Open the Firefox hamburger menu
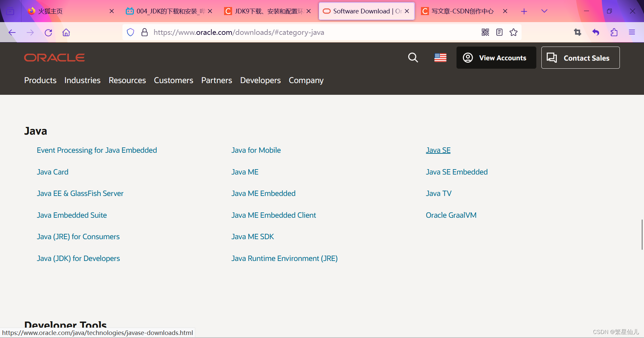The image size is (644, 338). (632, 32)
